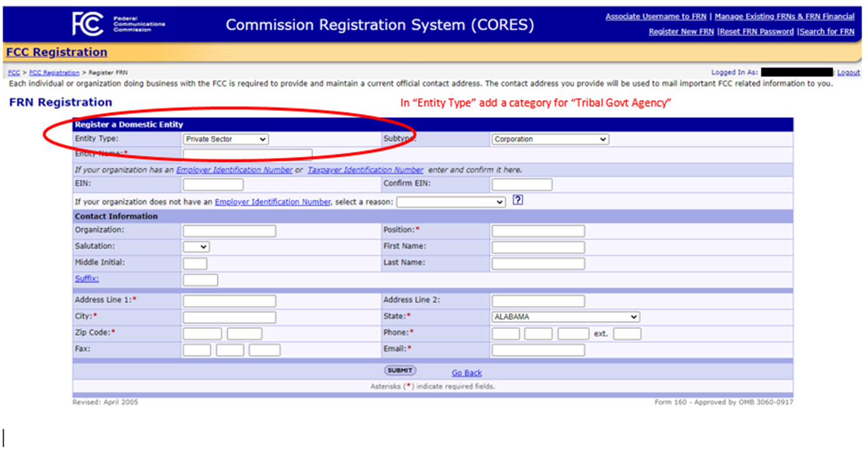Click the FCC logo in header
868x453 pixels.
pyautogui.click(x=88, y=24)
